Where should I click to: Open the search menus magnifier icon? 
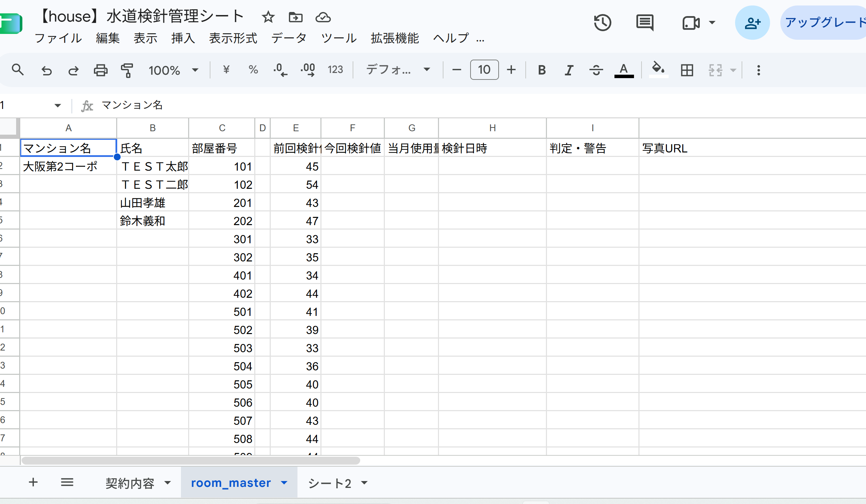(x=17, y=70)
